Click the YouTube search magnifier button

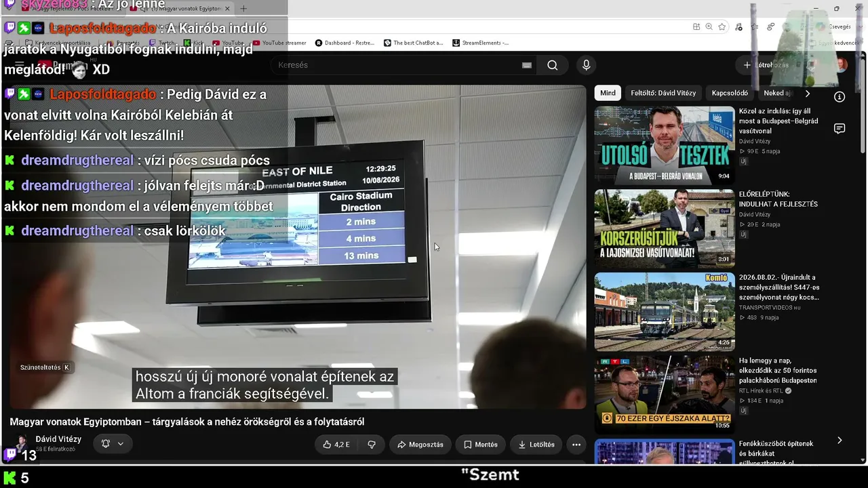pos(553,65)
